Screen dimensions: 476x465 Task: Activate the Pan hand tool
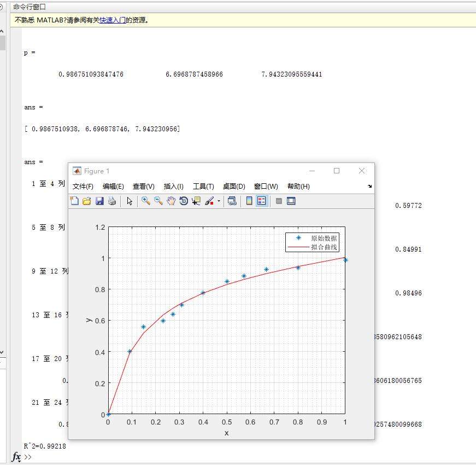pos(171,201)
